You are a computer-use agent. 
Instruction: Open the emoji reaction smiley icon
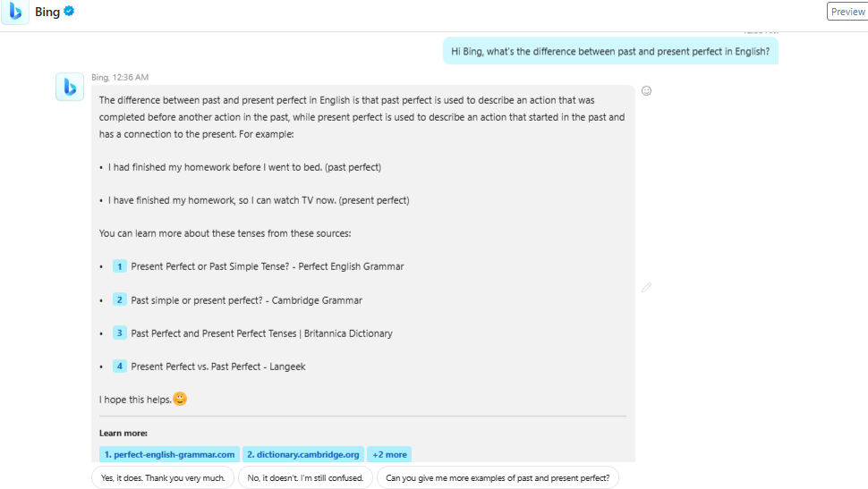647,90
